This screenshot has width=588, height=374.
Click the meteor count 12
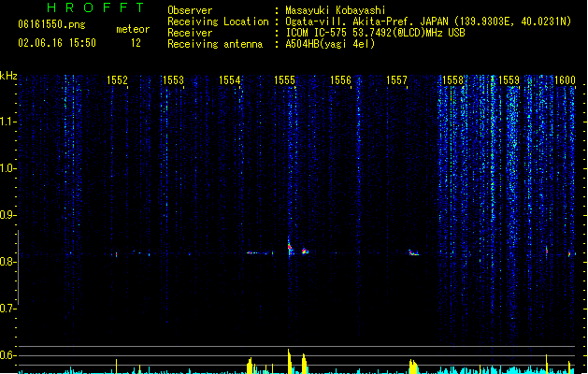click(136, 43)
